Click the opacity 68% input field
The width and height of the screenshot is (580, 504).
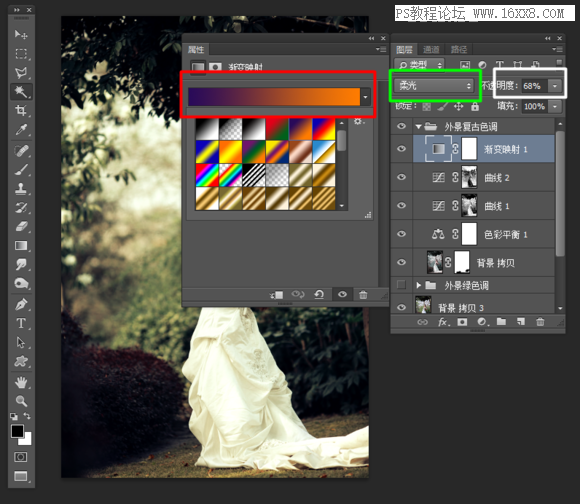[x=534, y=86]
